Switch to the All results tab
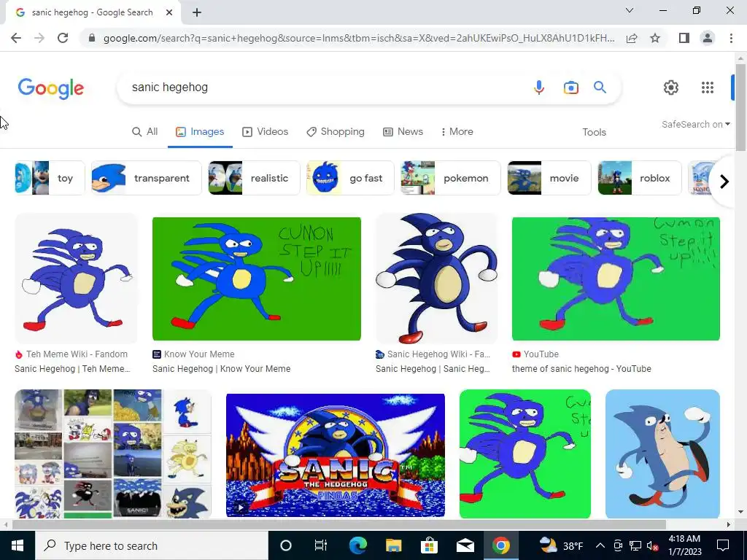Image resolution: width=747 pixels, height=560 pixels. [x=145, y=131]
